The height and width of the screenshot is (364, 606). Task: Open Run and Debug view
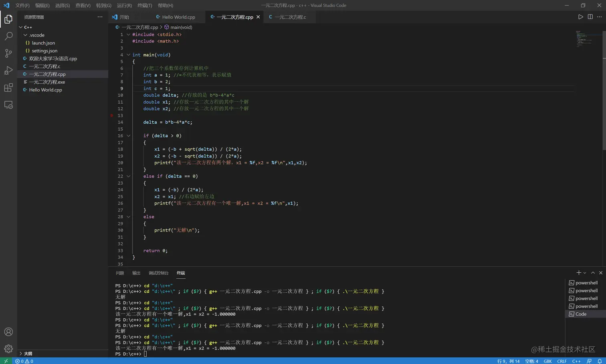(x=8, y=70)
